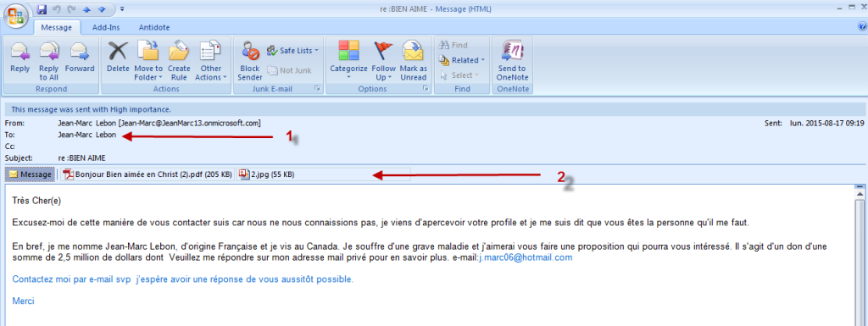The height and width of the screenshot is (326, 868).
Task: Go to Next Item arrow
Action: tap(102, 8)
